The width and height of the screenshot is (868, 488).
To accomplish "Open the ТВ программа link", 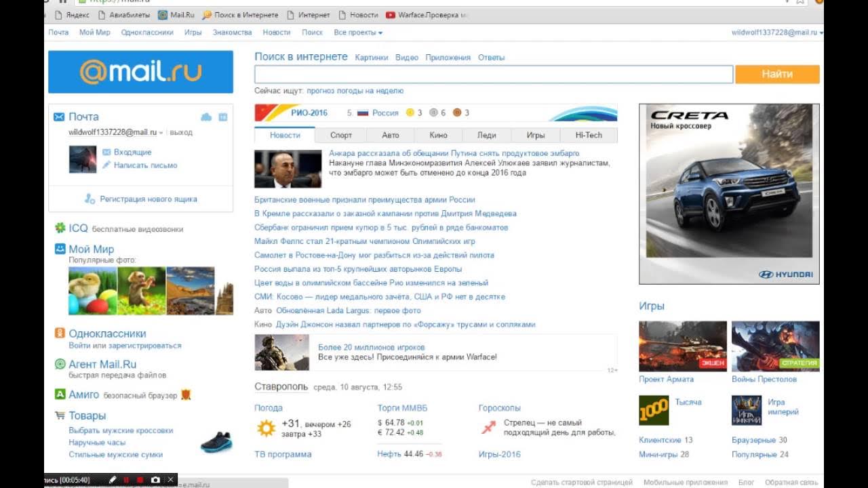I will [x=283, y=454].
